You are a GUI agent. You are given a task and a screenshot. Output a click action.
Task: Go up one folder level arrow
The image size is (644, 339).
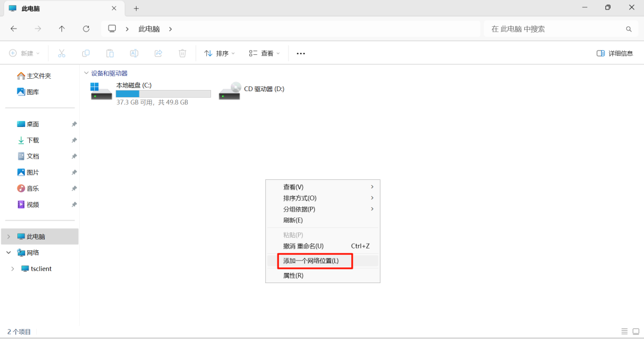coord(62,29)
